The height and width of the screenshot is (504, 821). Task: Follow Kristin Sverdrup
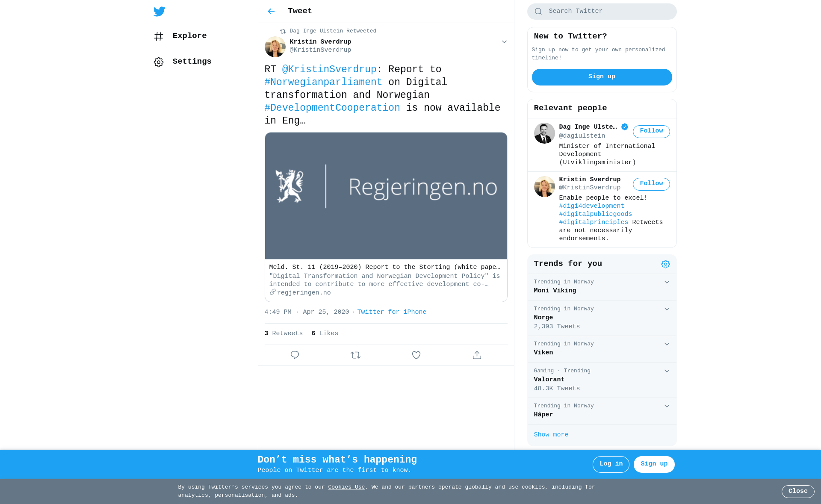(x=651, y=184)
